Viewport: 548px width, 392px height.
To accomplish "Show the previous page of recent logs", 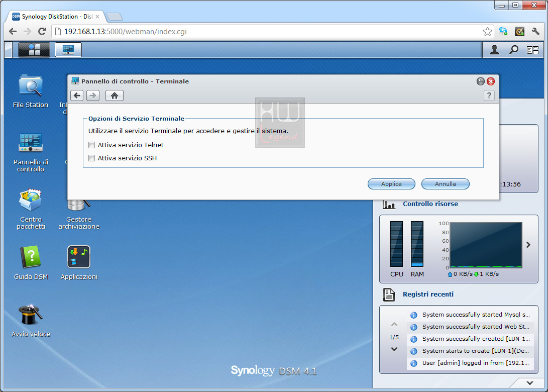I will (x=394, y=325).
